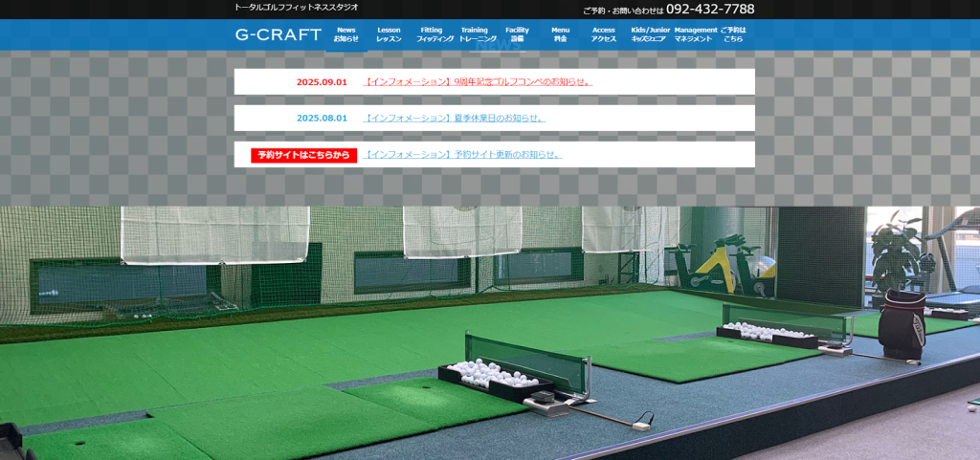Open the Menu 料金 pricing page
980x460 pixels.
click(560, 34)
